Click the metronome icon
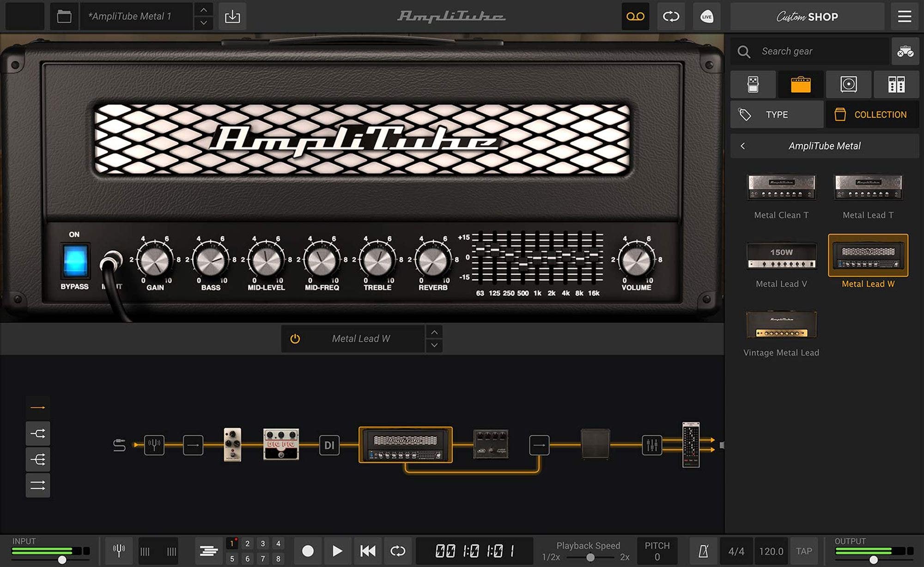924x567 pixels. click(x=703, y=551)
